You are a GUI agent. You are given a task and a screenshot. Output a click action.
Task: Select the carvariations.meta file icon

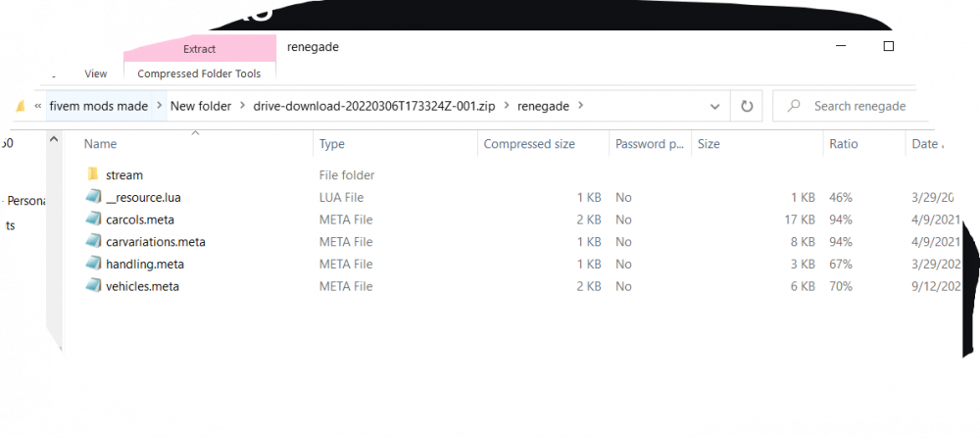pos(93,241)
